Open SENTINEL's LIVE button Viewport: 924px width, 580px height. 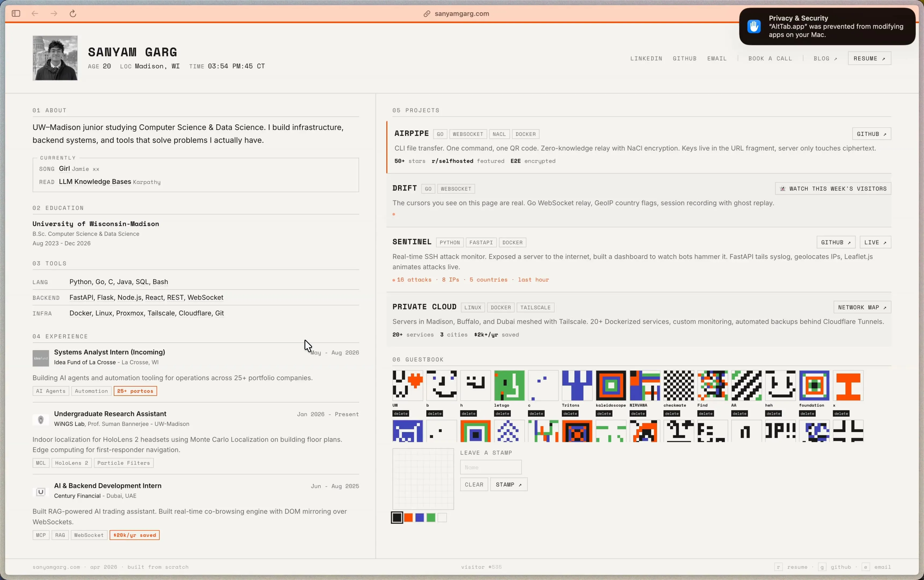click(x=875, y=242)
